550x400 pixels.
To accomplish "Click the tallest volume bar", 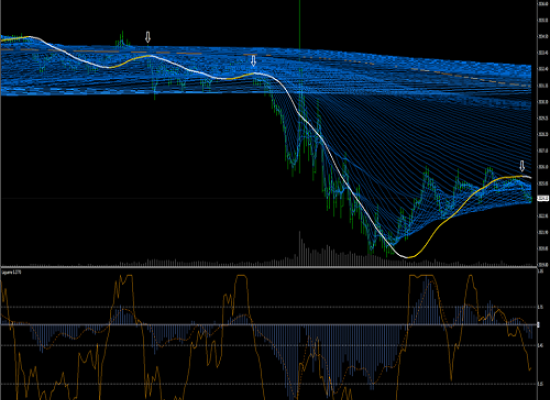I will click(300, 248).
